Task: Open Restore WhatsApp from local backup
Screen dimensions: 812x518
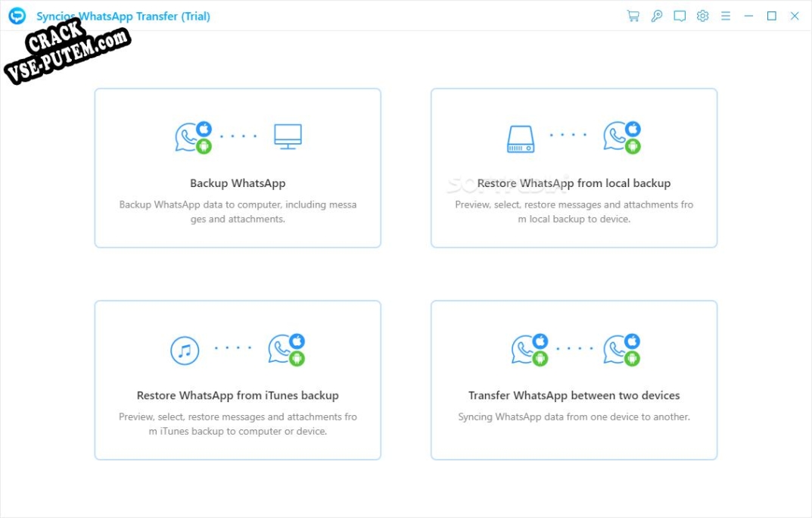Action: pos(574,183)
